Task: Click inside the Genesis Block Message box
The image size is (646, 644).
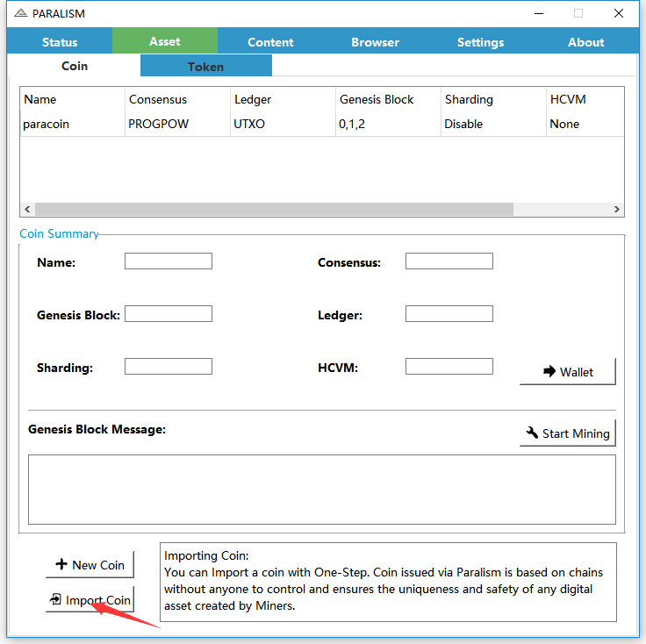Action: click(x=322, y=490)
